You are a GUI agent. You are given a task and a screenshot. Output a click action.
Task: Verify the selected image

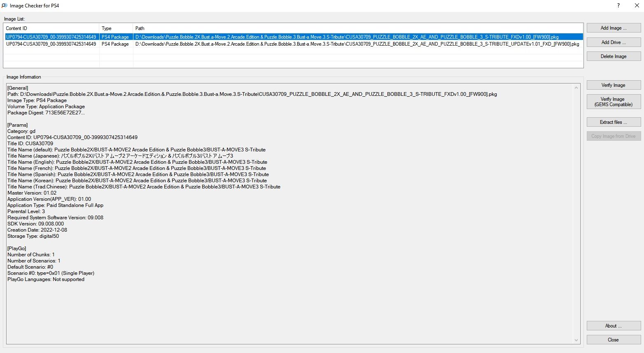614,85
